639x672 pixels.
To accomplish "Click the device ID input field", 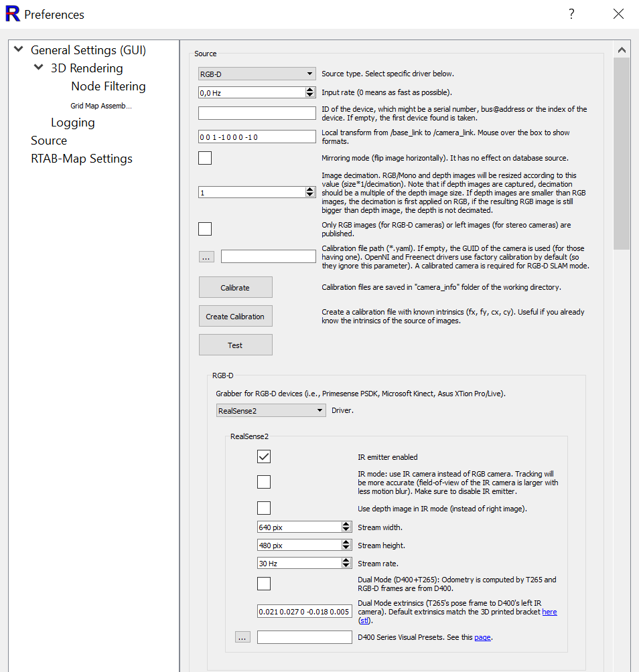I will (x=257, y=113).
